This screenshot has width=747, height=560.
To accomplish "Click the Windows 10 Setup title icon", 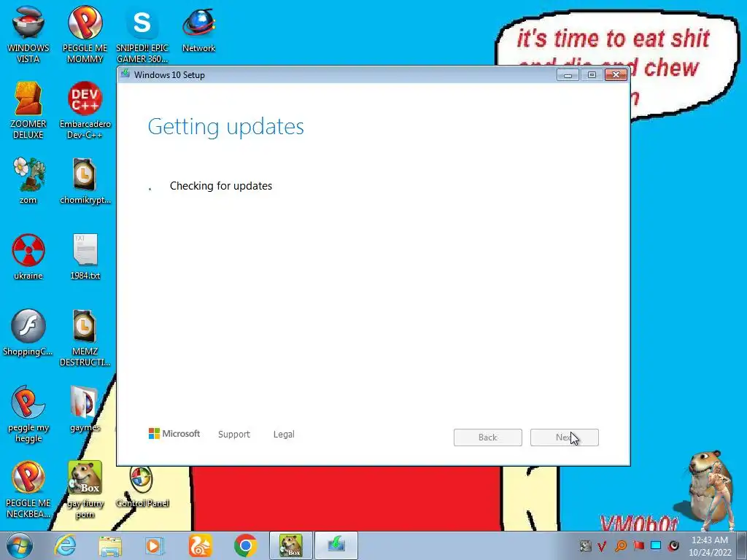I will pos(125,74).
